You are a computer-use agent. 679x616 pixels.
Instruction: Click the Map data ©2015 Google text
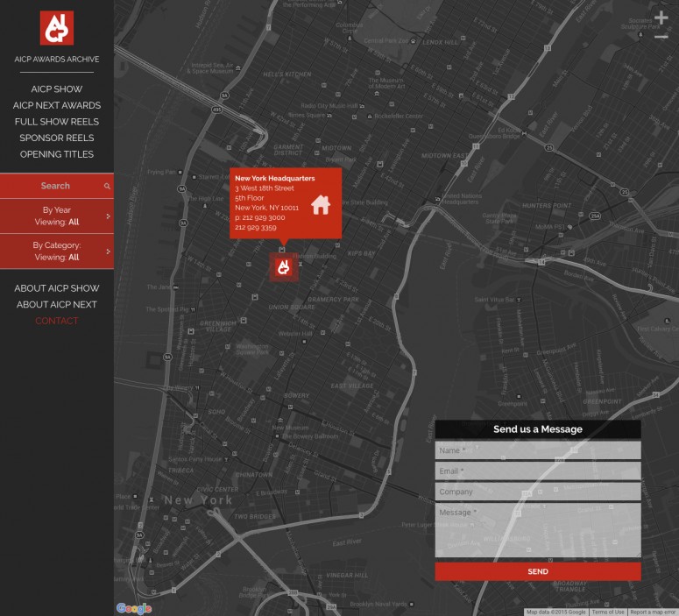tap(556, 612)
